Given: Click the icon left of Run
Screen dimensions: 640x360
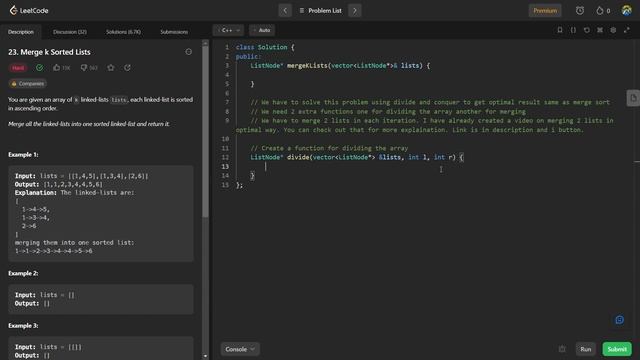Looking at the screenshot, I should tap(562, 349).
